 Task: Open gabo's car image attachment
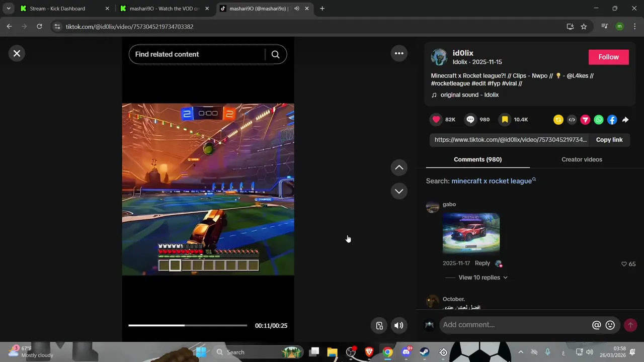click(x=471, y=233)
